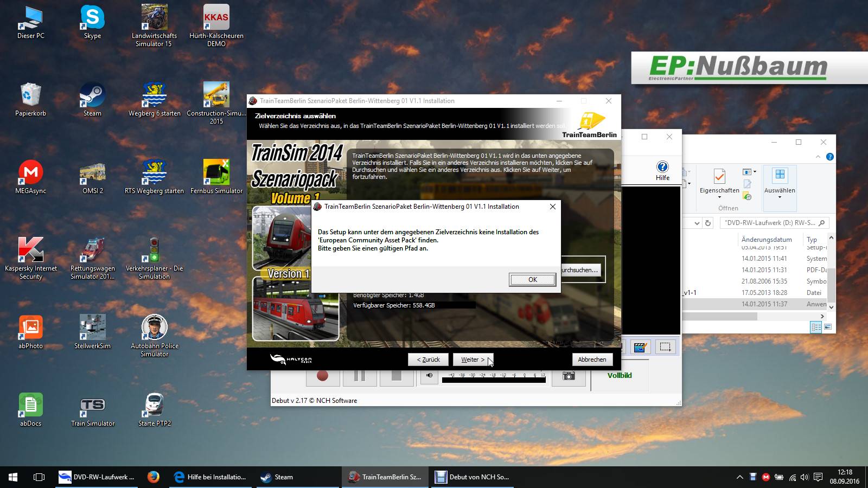Switch Explorer to large thumbnails view icon

tap(828, 327)
